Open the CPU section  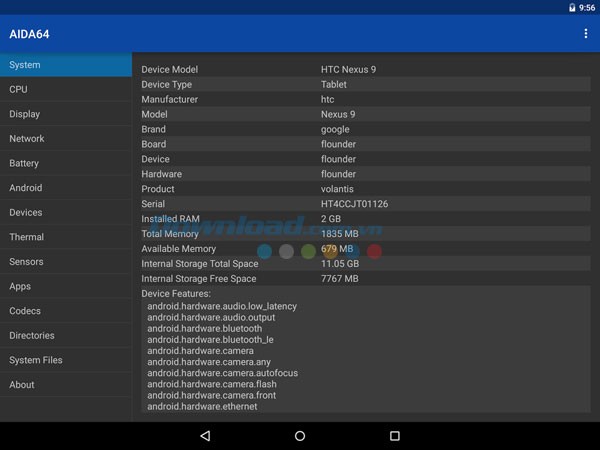pyautogui.click(x=65, y=90)
